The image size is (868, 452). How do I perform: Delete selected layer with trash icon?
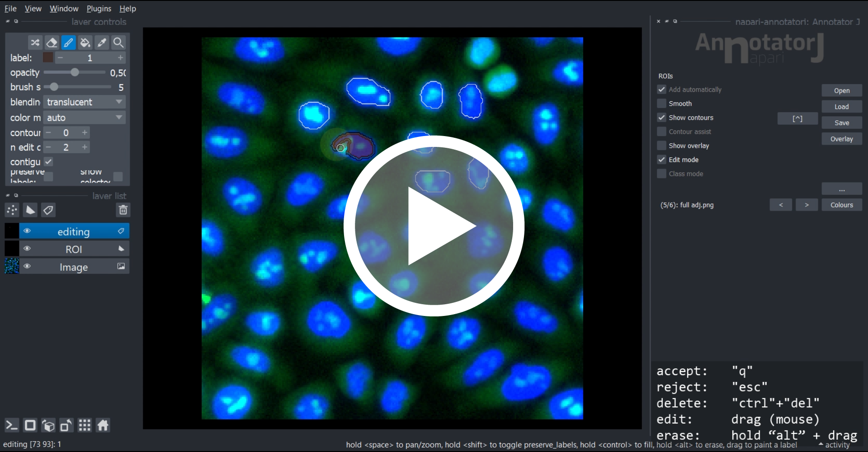123,210
